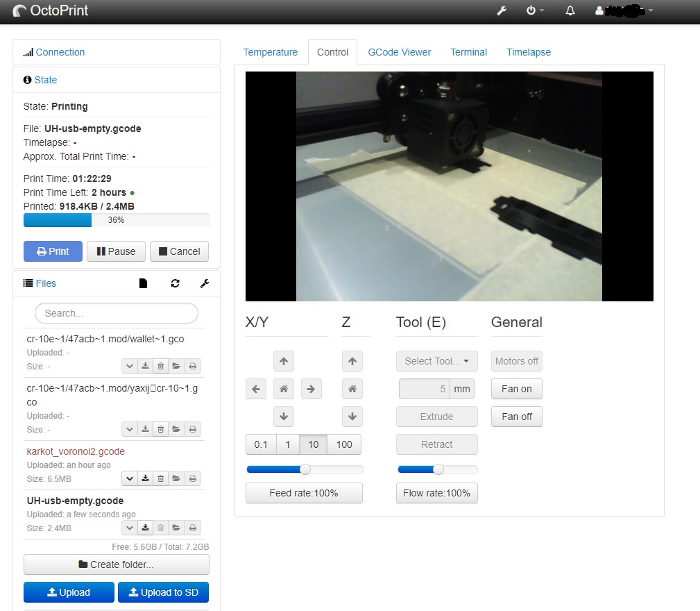Load the wallet~1.gco file
This screenshot has width=700, height=611.
point(176,366)
